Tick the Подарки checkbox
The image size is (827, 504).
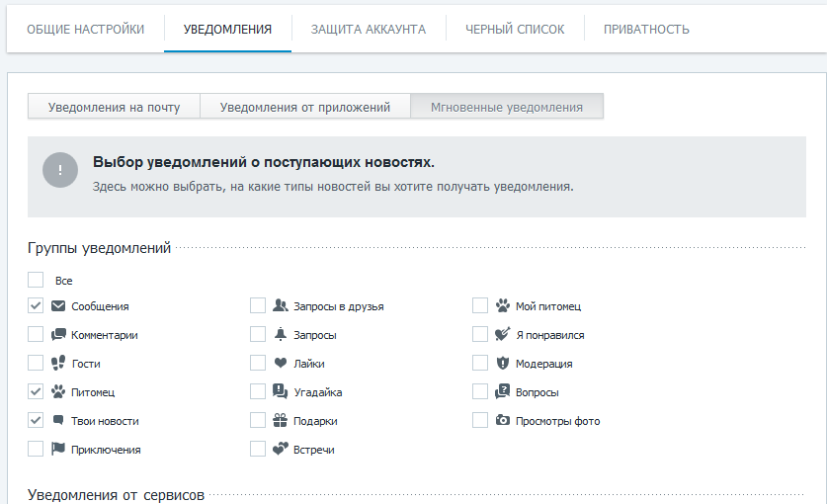click(x=258, y=420)
